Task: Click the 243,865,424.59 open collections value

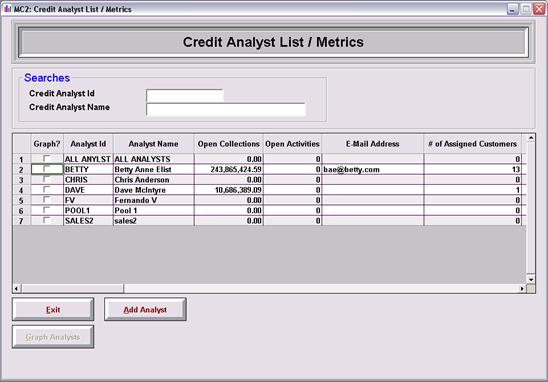Action: (229, 170)
